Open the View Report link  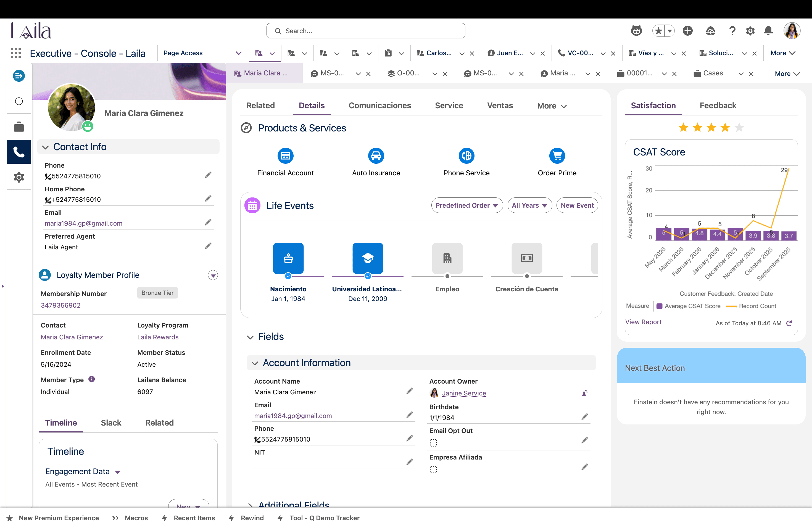(x=643, y=322)
